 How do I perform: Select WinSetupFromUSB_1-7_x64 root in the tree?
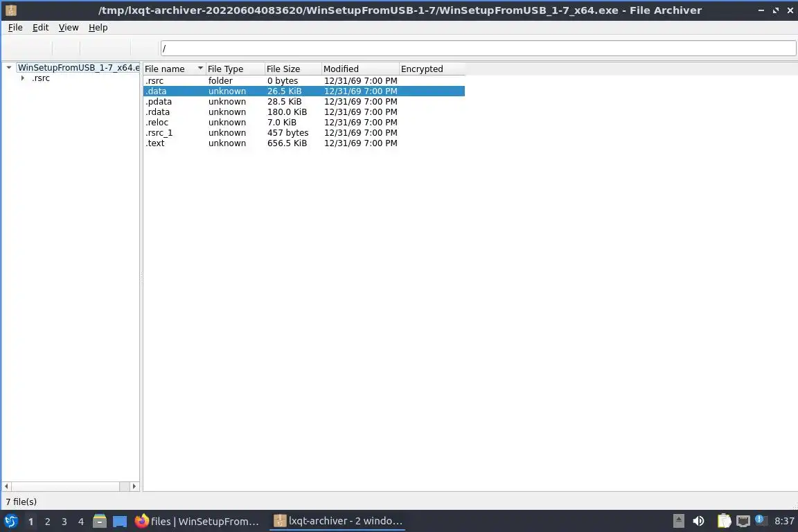[78, 67]
